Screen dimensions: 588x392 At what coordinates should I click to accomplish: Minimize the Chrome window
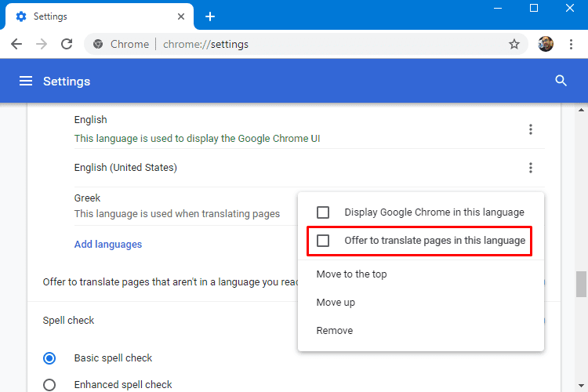[498, 9]
